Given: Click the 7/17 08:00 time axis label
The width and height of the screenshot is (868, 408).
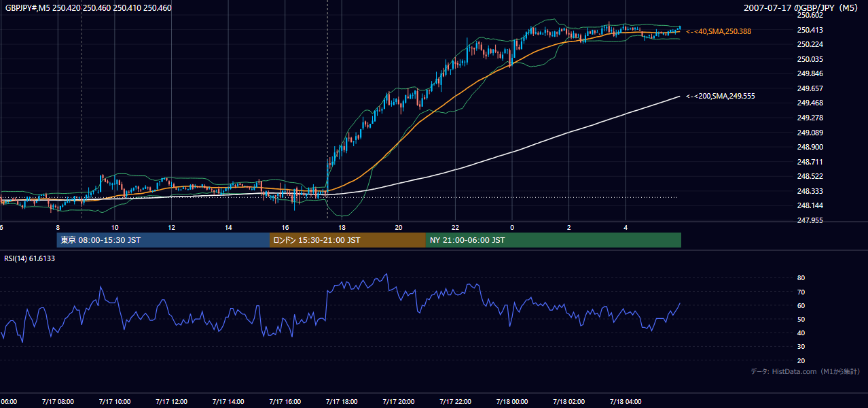Looking at the screenshot, I should pyautogui.click(x=58, y=401).
